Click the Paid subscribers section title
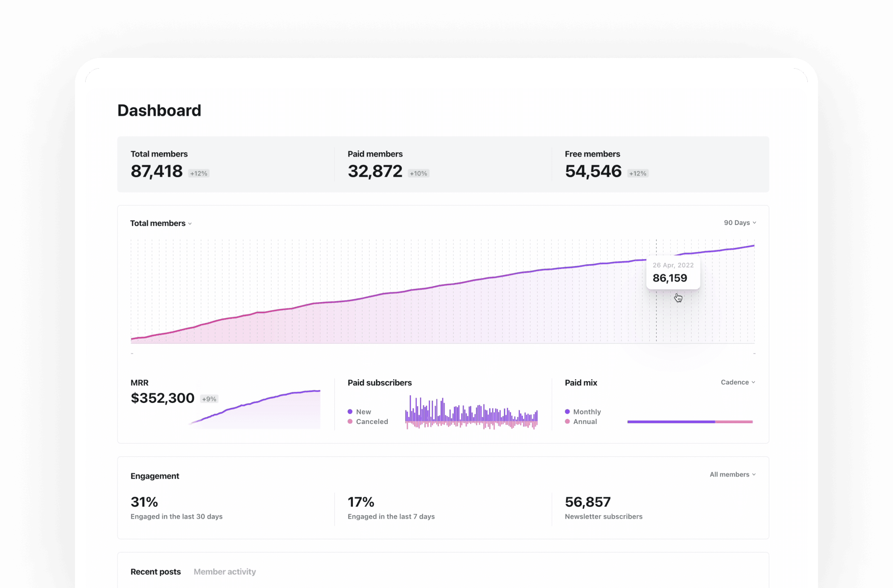 (x=380, y=383)
